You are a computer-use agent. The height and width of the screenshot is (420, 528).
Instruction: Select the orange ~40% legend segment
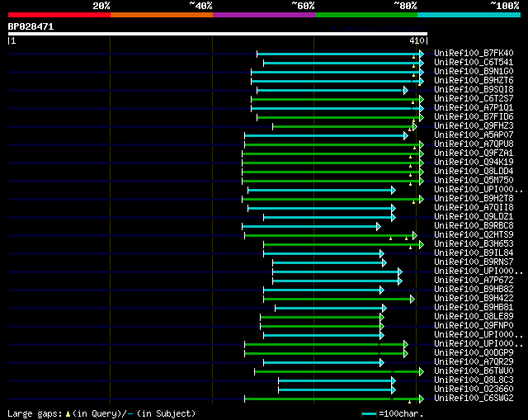point(161,15)
